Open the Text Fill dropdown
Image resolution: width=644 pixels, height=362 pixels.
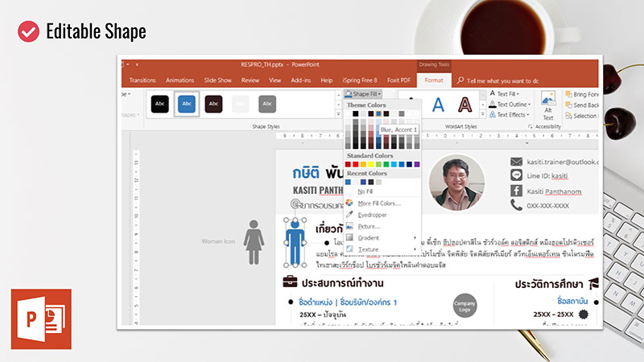pyautogui.click(x=508, y=94)
